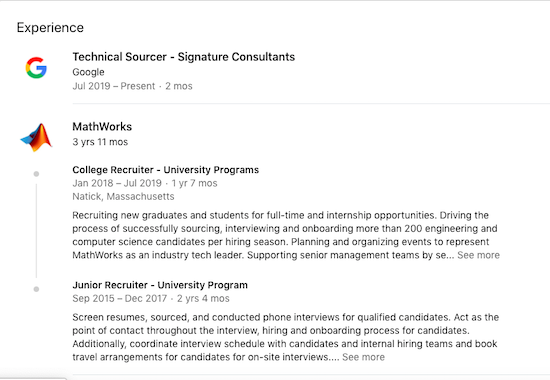Open the MathWorks company heading
The image size is (550, 380).
pos(102,127)
